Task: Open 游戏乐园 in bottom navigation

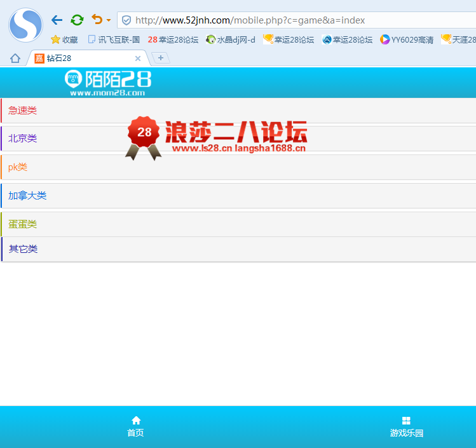Action: coord(406,427)
